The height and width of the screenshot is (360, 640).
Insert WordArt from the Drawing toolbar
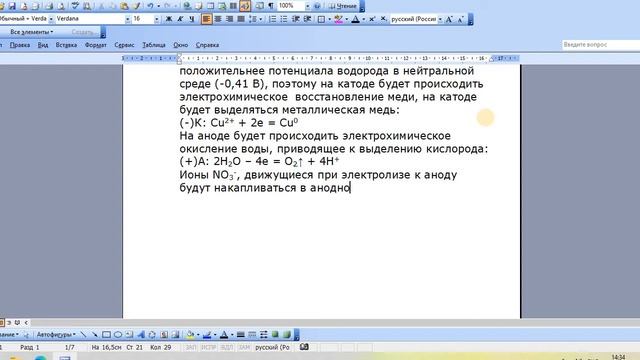click(141, 335)
